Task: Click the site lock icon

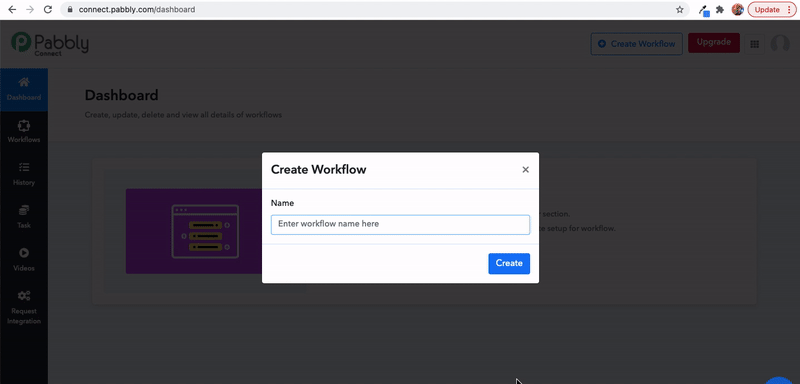Action: 70,10
